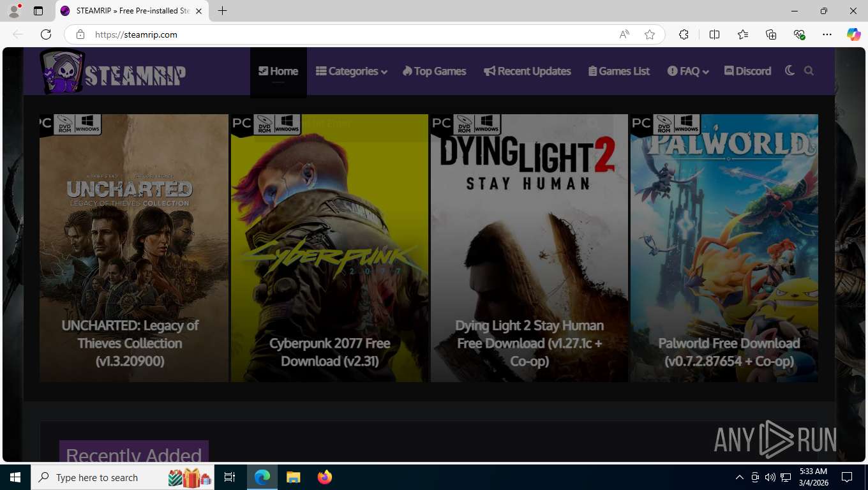View site information lock icon
The width and height of the screenshot is (868, 490).
click(80, 34)
